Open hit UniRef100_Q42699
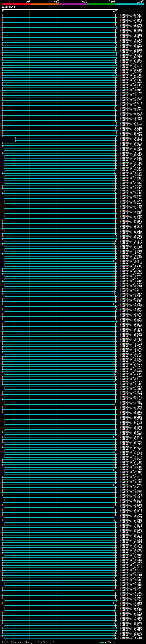Viewport: 146px width, 644px height. coord(131,22)
